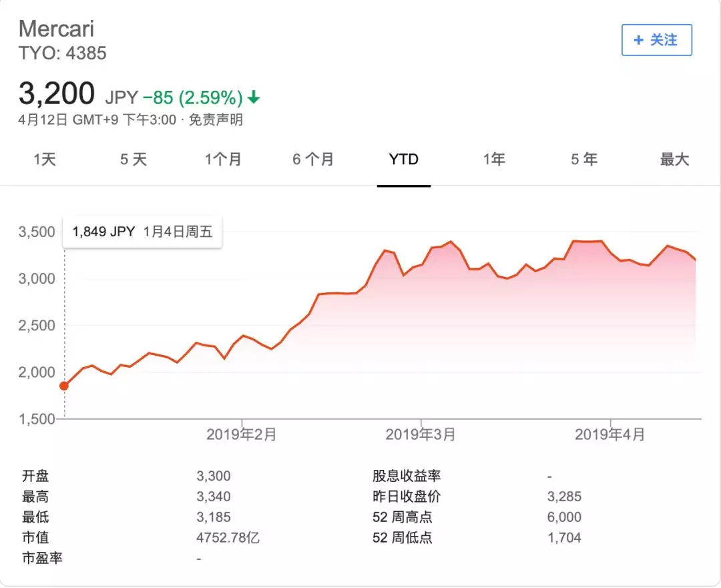The width and height of the screenshot is (721, 588).
Task: Click the 52 周高点 value 6,000
Action: click(564, 517)
